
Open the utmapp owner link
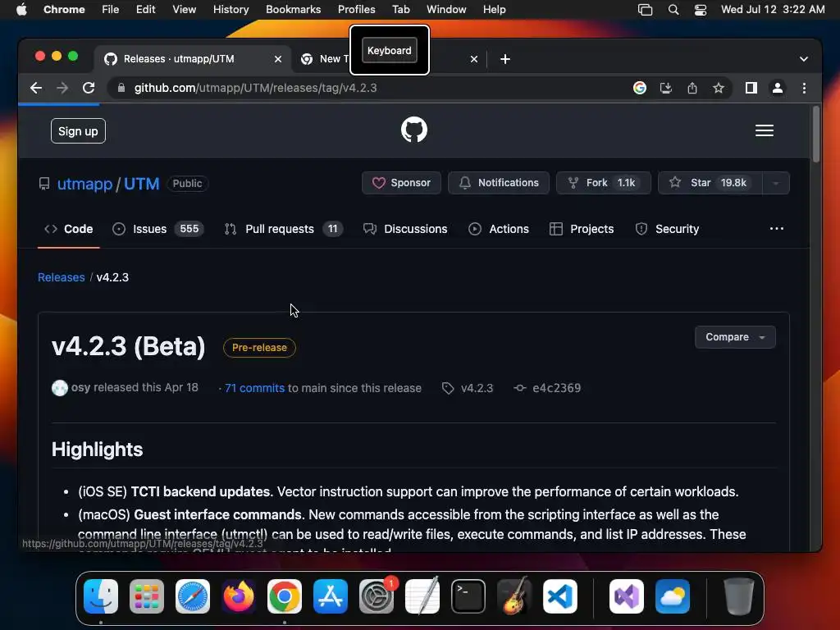click(x=84, y=184)
